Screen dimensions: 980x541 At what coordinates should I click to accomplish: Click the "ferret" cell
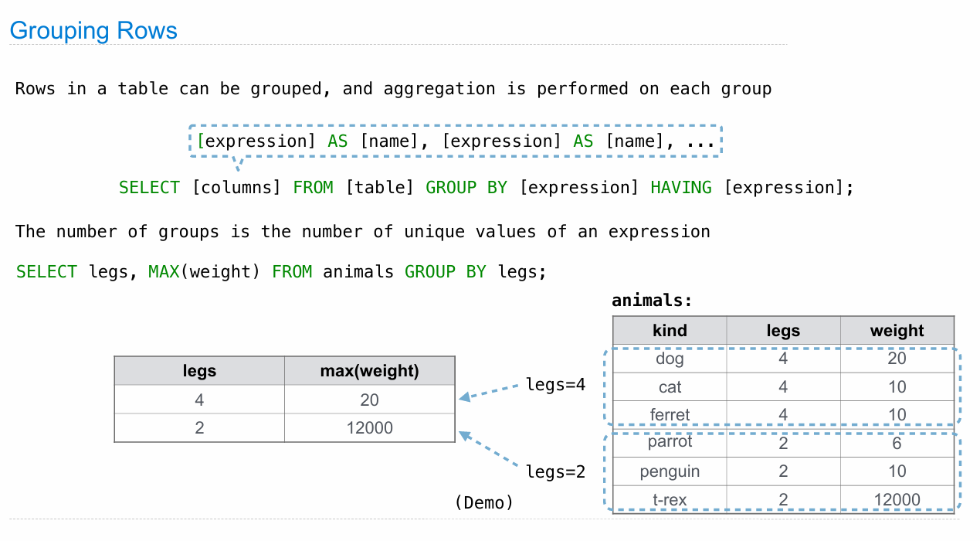(670, 415)
